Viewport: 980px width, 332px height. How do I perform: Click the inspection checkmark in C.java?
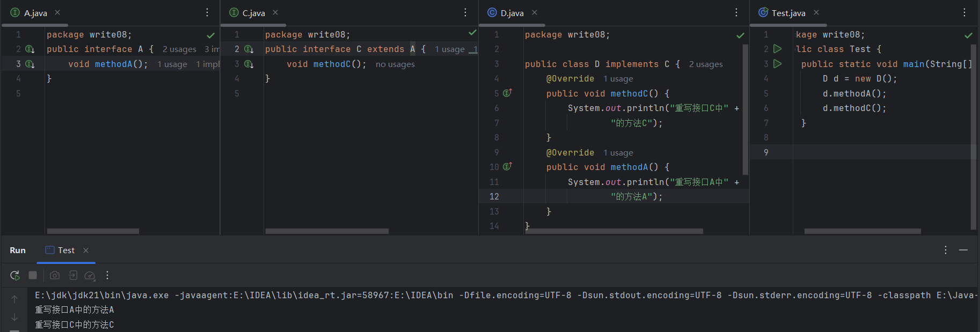coord(472,33)
